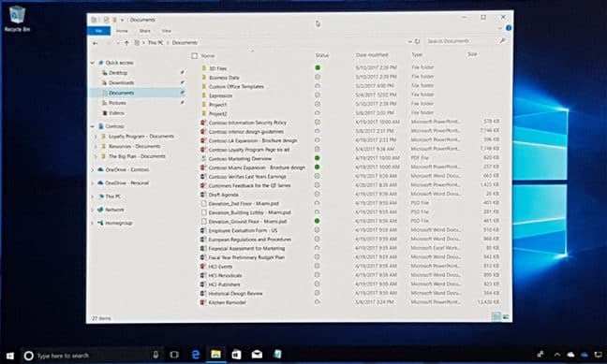Viewport: 607px width, 364px height.
Task: Open the Microsoft Store taskbar icon
Action: click(x=236, y=355)
